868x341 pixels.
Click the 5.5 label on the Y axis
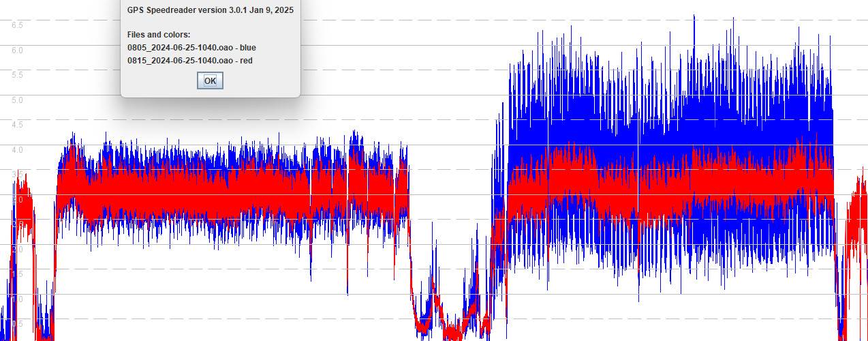pyautogui.click(x=17, y=75)
